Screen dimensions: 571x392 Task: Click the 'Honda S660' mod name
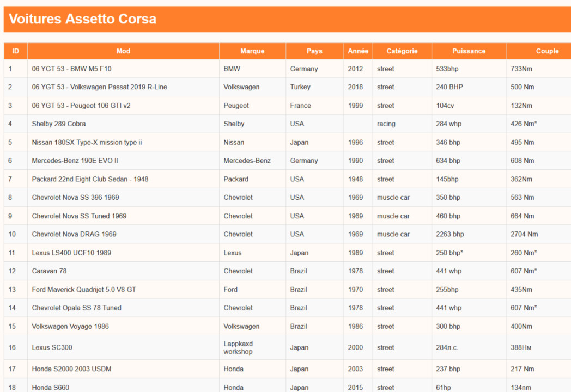point(50,387)
